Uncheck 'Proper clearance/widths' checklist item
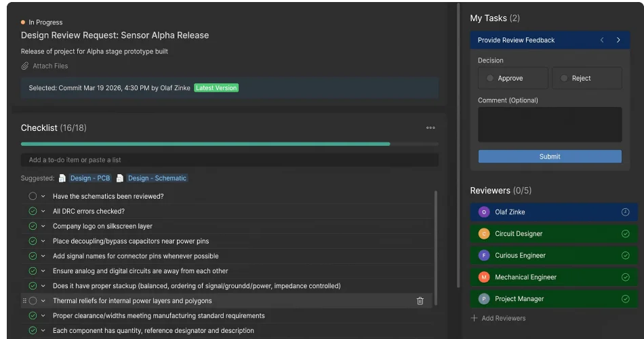Image resolution: width=644 pixels, height=339 pixels. tap(33, 315)
